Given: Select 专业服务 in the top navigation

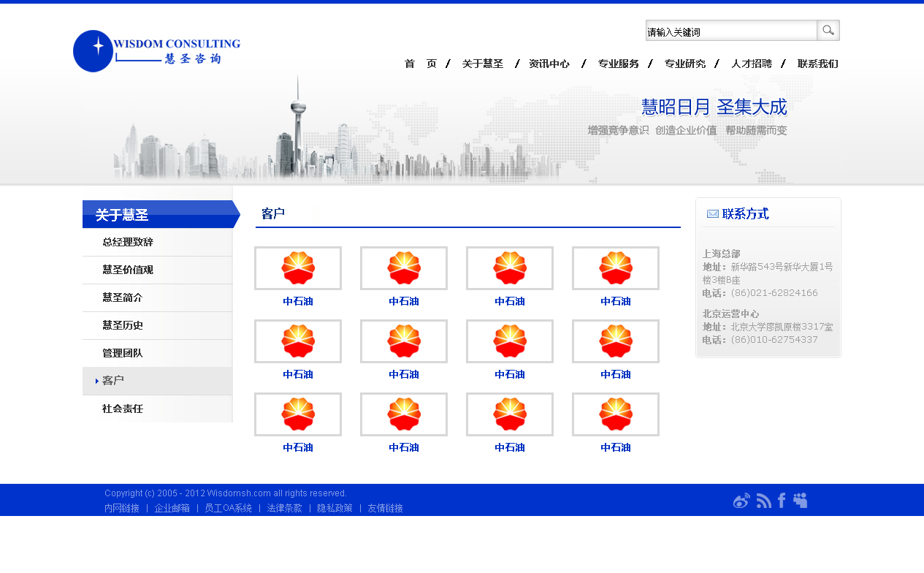Looking at the screenshot, I should (x=618, y=64).
